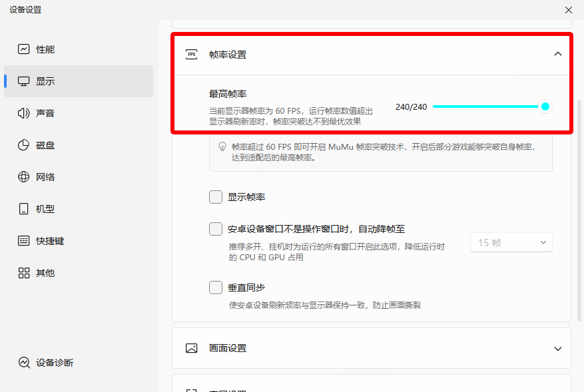
Task: Collapse the 帧率设置 section chevron
Action: pos(558,55)
